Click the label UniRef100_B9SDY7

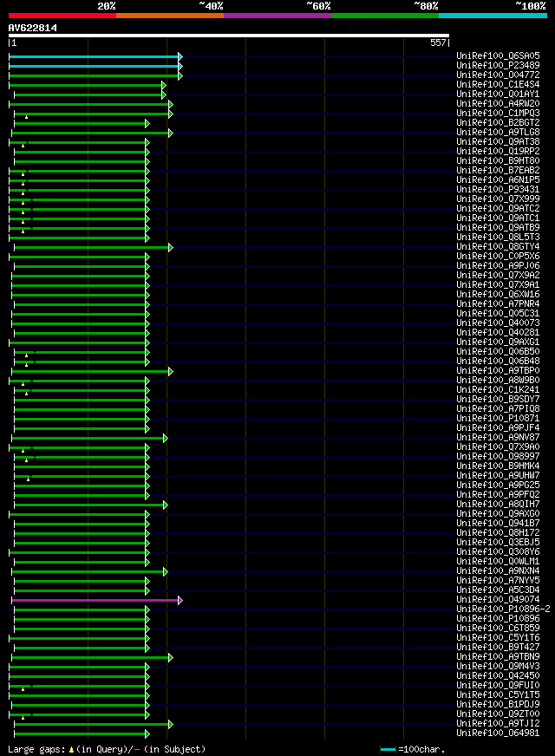(498, 399)
